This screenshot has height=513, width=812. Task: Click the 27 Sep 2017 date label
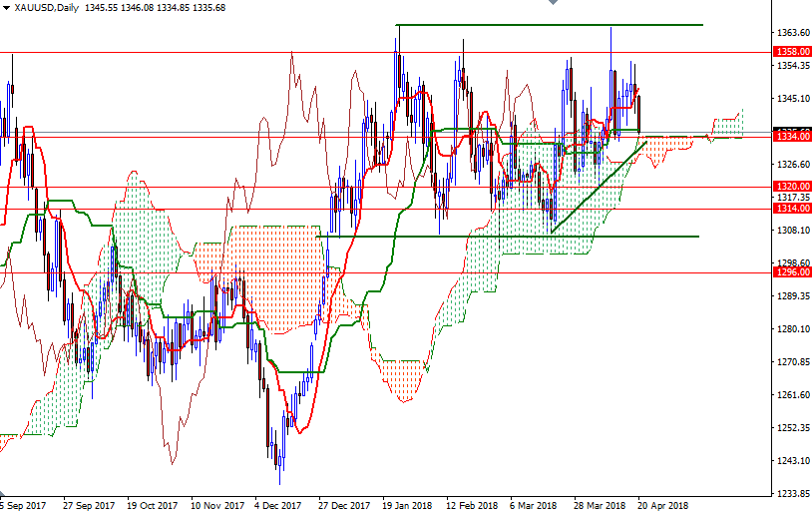pos(89,505)
